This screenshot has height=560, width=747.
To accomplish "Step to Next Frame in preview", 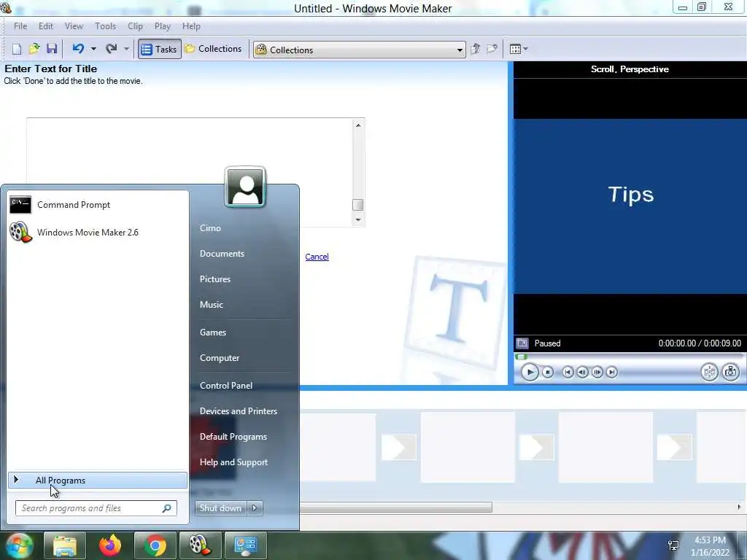I will click(x=597, y=372).
